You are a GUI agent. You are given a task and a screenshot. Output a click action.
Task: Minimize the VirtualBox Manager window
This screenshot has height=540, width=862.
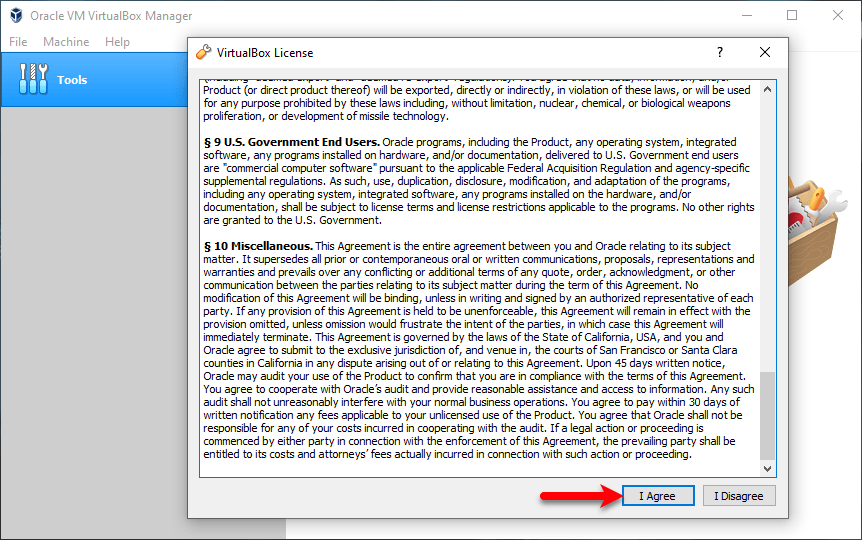[747, 15]
